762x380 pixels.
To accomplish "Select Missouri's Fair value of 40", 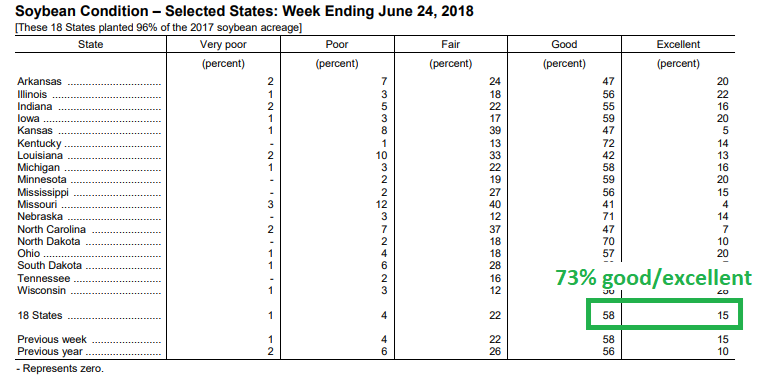I will pos(495,205).
